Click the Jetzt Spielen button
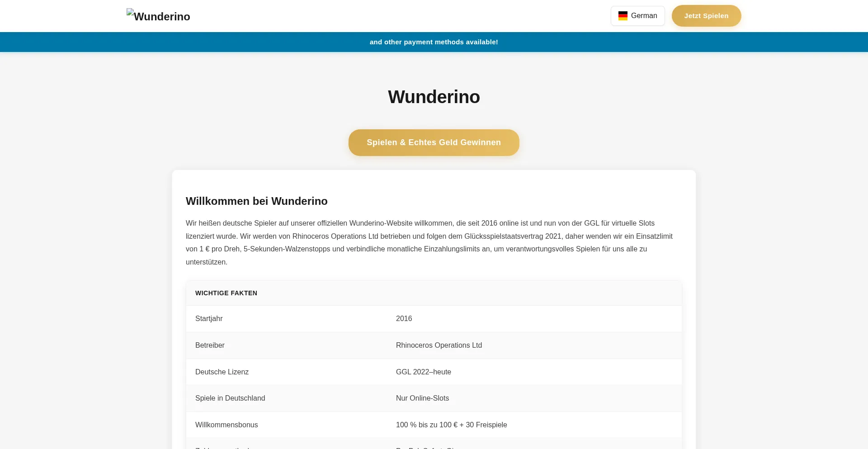The height and width of the screenshot is (449, 868). click(x=706, y=16)
